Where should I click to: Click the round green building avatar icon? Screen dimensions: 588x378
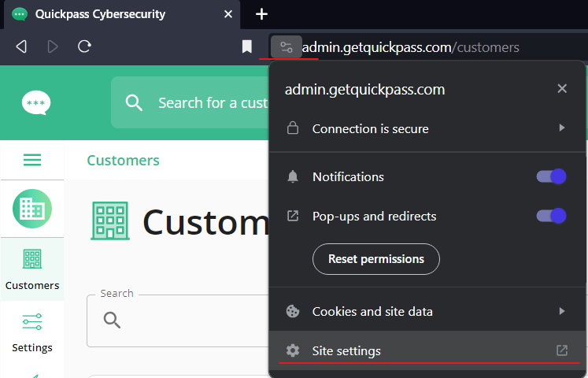pos(32,209)
